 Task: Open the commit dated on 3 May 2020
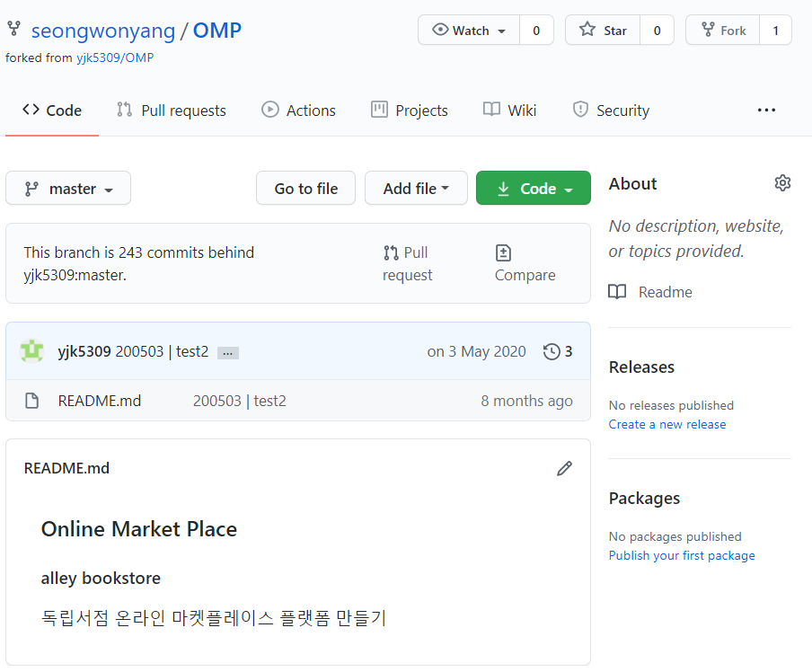[476, 351]
